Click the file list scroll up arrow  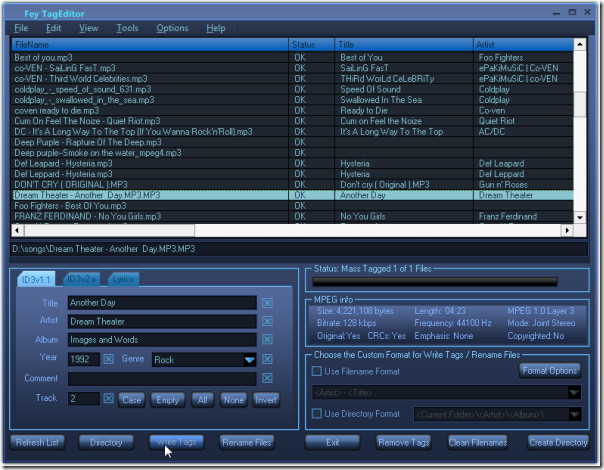(x=580, y=45)
